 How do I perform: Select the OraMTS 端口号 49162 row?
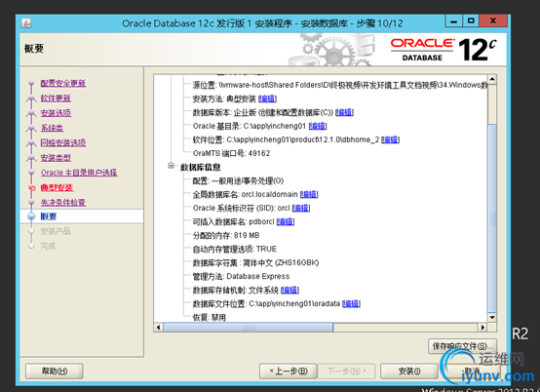point(231,153)
